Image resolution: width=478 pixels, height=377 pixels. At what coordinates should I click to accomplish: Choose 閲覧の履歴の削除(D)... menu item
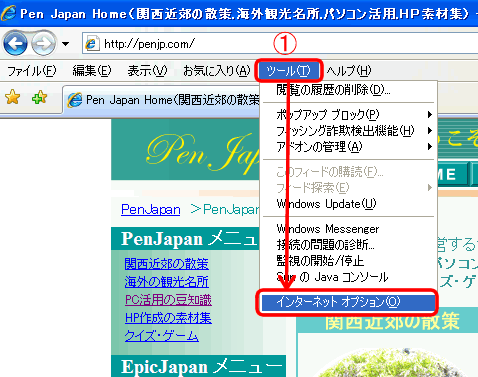pos(348,90)
